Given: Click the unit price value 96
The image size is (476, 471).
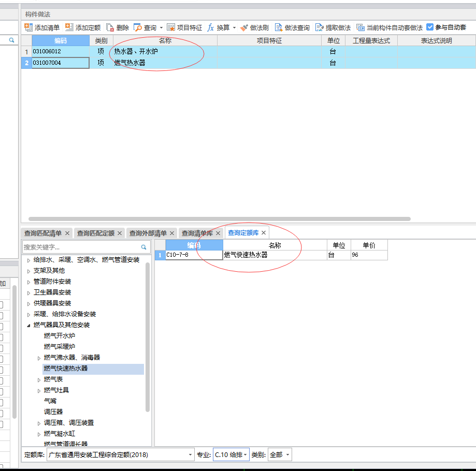Looking at the screenshot, I should (x=369, y=255).
